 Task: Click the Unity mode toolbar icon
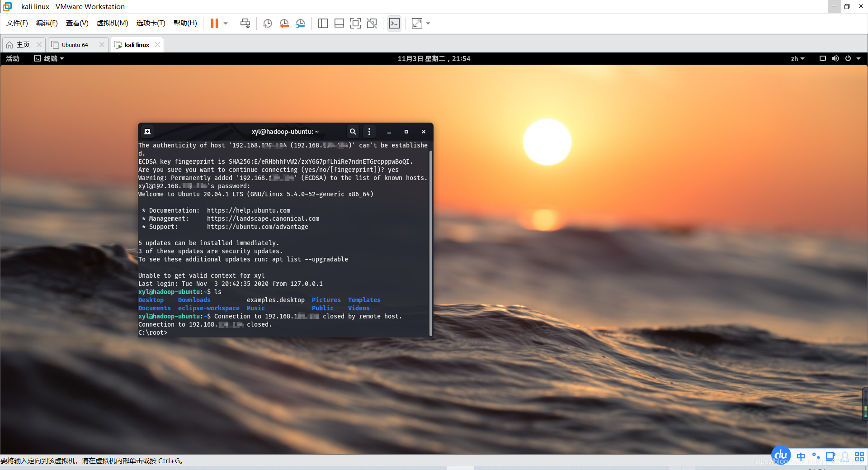[372, 24]
